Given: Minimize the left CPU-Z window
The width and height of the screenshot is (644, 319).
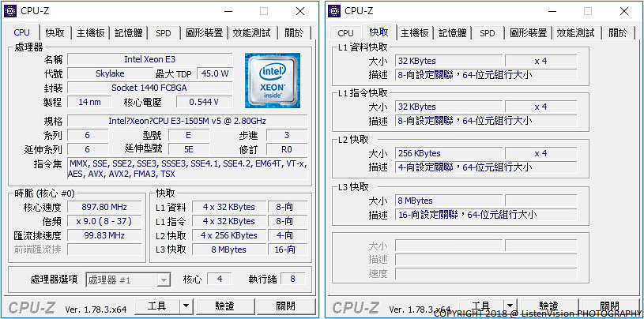Looking at the screenshot, I should (227, 11).
